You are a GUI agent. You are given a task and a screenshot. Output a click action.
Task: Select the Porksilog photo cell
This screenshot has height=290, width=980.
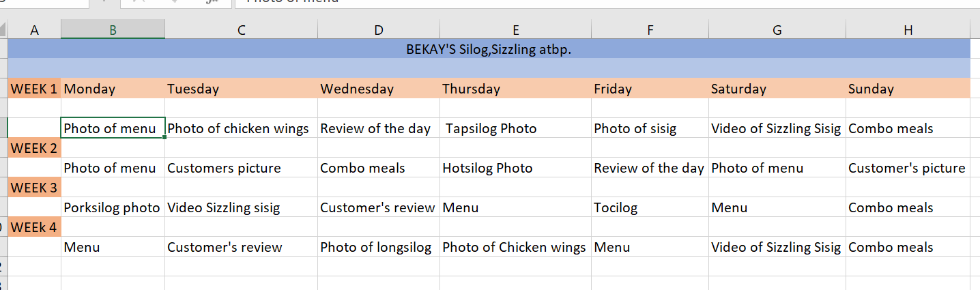113,207
